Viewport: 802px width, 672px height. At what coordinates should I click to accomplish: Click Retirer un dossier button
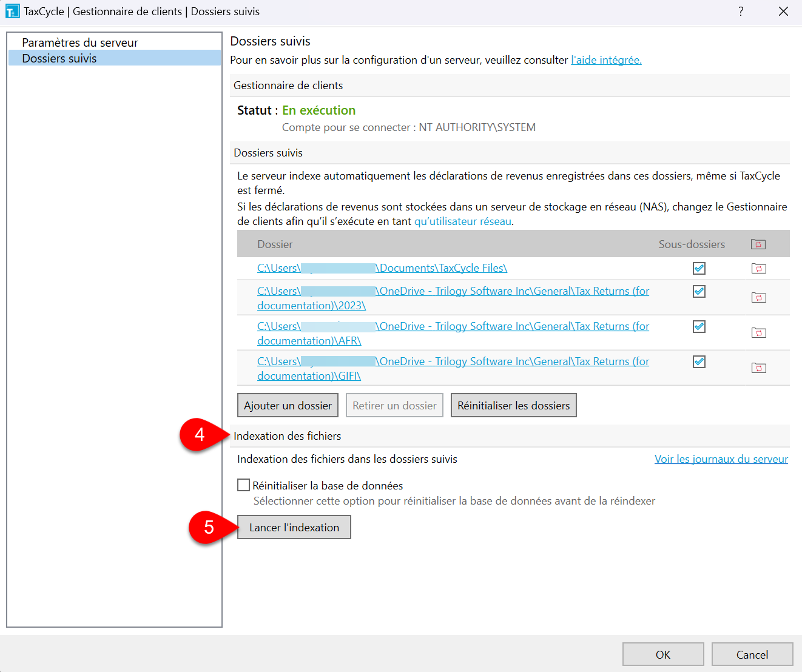(x=394, y=406)
